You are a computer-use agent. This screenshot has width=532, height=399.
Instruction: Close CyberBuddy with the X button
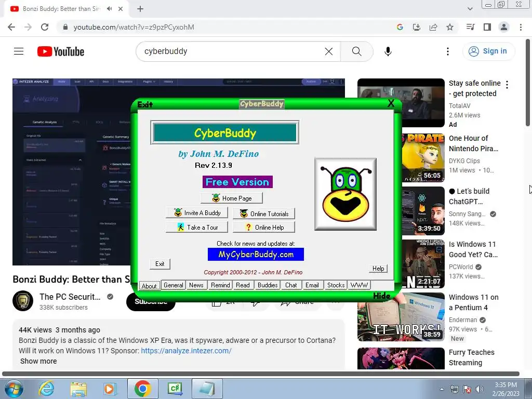[x=391, y=103]
